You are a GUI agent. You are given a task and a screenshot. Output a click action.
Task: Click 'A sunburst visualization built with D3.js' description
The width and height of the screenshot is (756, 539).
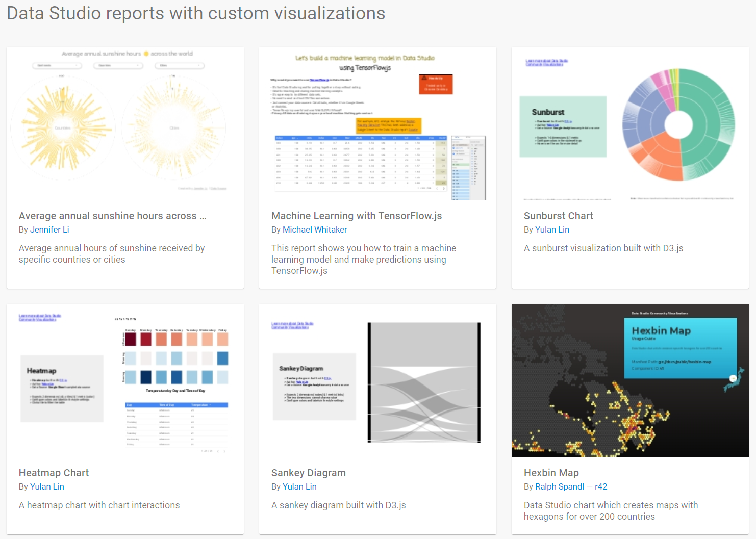click(603, 248)
